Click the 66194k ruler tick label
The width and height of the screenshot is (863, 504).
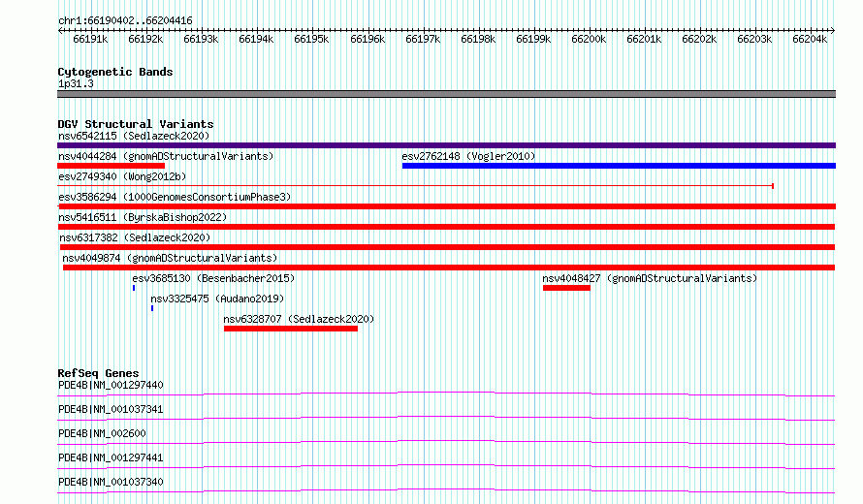[256, 39]
